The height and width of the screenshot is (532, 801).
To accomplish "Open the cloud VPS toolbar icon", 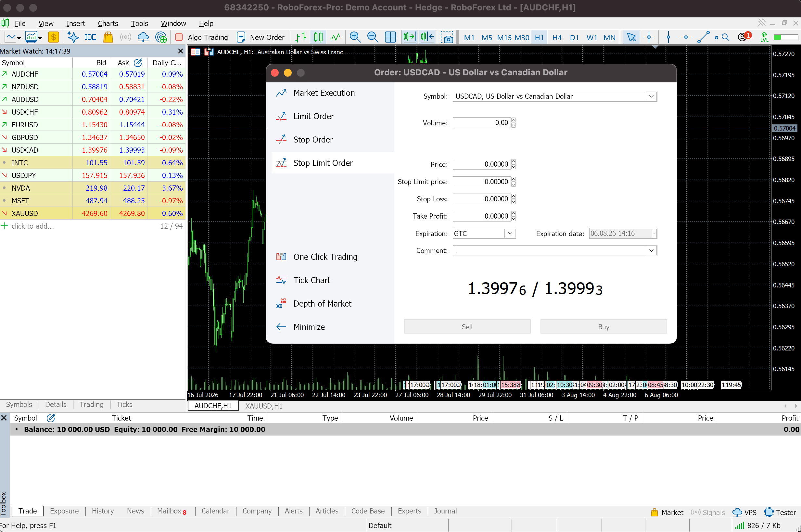I will click(143, 37).
